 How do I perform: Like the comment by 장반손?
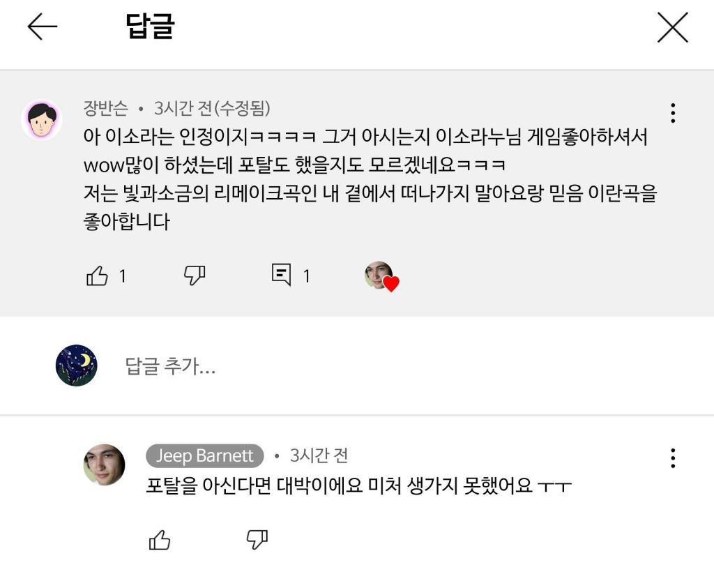(98, 276)
